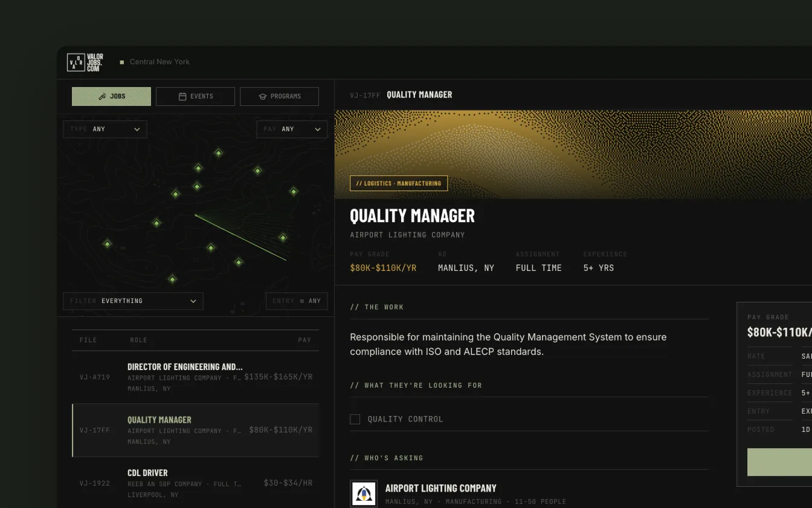The height and width of the screenshot is (508, 812).
Task: Switch to the Programs tab
Action: point(279,97)
